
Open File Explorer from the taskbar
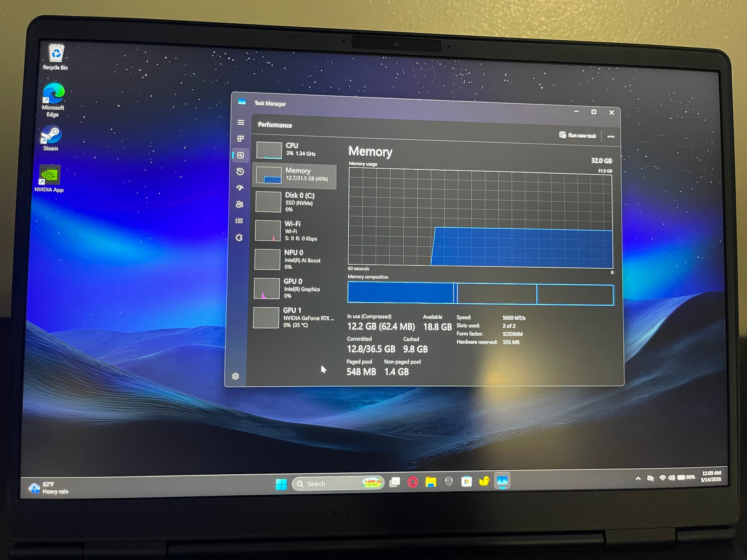(x=431, y=482)
